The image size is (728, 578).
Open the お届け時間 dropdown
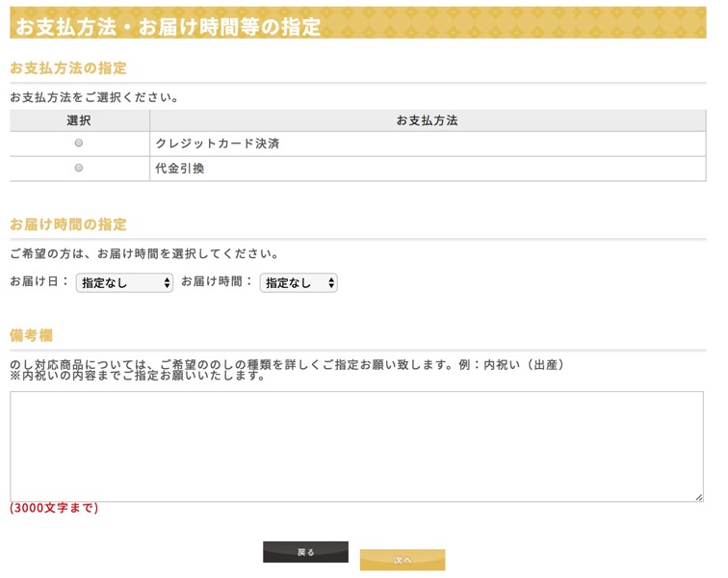299,282
